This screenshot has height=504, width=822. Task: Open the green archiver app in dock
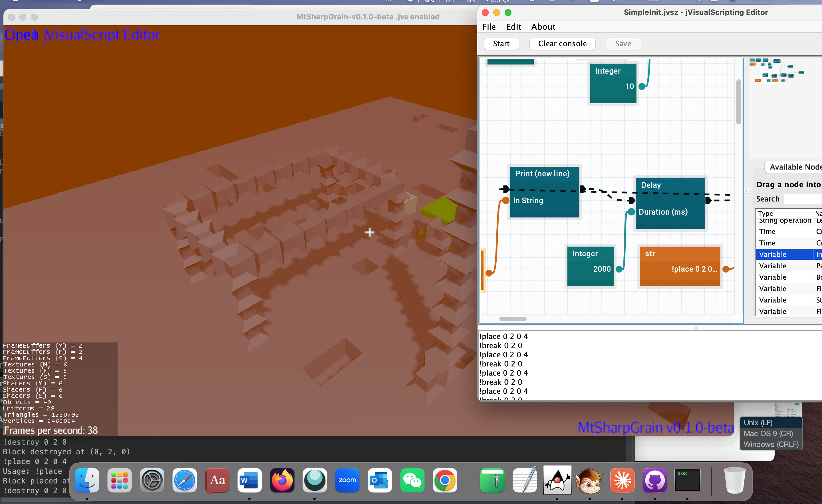pos(492,480)
